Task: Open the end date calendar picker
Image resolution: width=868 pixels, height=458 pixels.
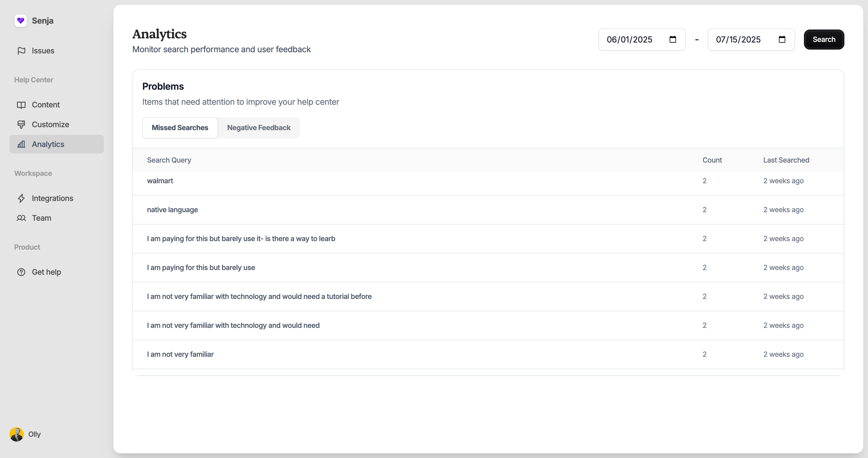Action: 782,40
